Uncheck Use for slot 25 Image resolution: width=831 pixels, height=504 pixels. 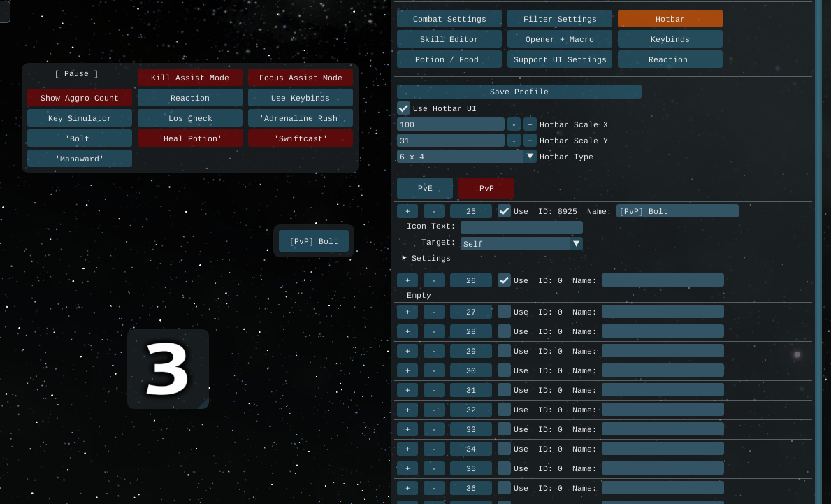504,211
